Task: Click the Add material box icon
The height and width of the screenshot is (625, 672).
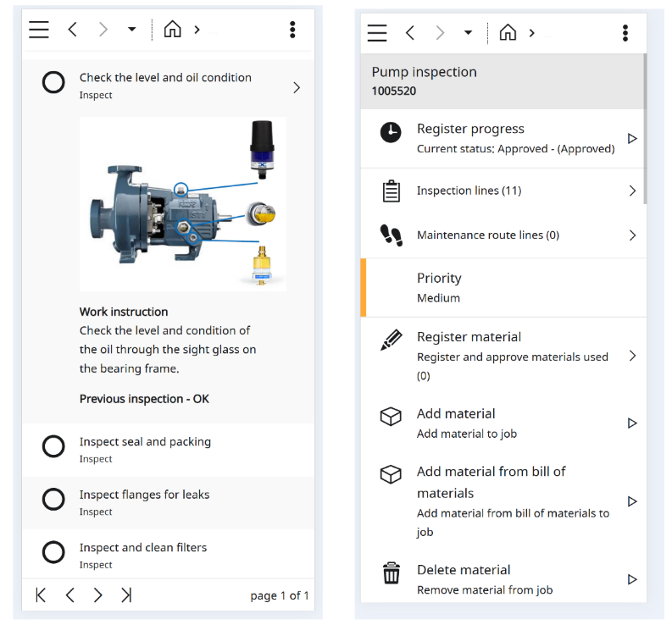Action: 391,417
